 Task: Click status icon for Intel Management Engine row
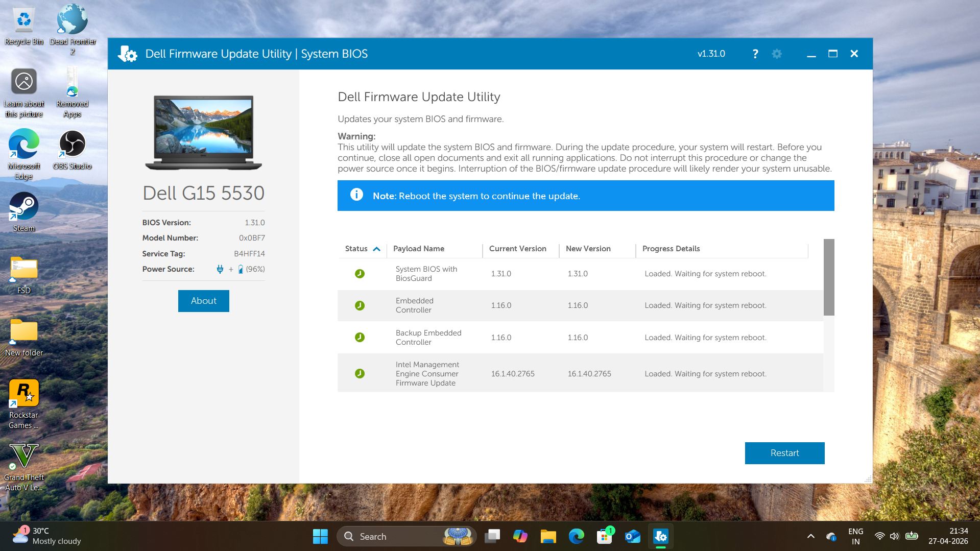tap(360, 373)
